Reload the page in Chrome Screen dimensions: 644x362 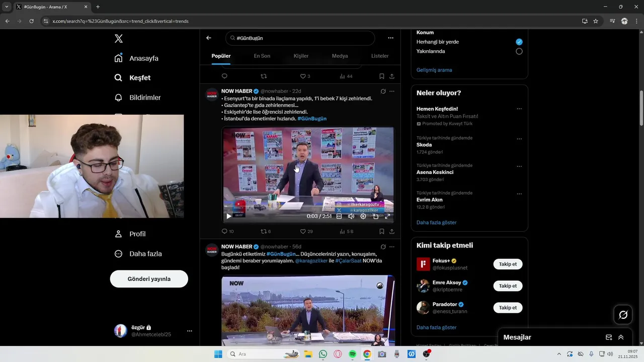coord(31,21)
